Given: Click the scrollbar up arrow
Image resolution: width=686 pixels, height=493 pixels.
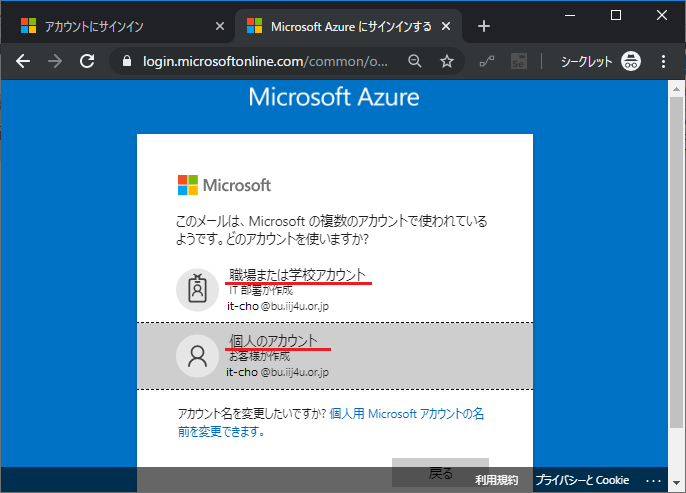Looking at the screenshot, I should pos(676,89).
